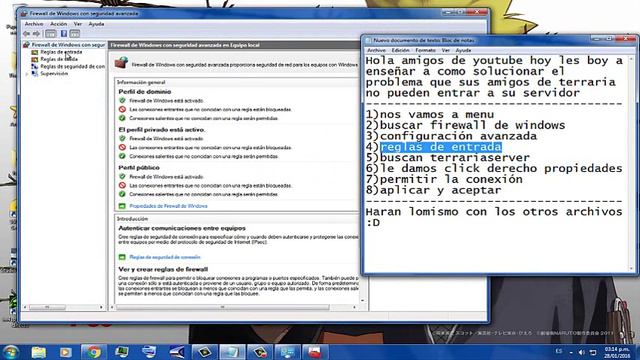640x360 pixels.
Task: Open the Ayuda menu in Firewall window
Action: 96,24
